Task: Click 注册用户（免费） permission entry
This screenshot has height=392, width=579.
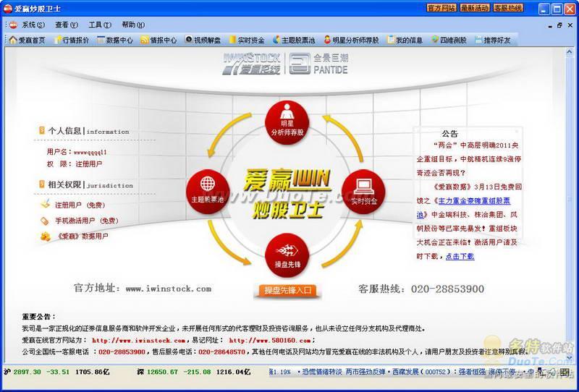Action: [80, 205]
